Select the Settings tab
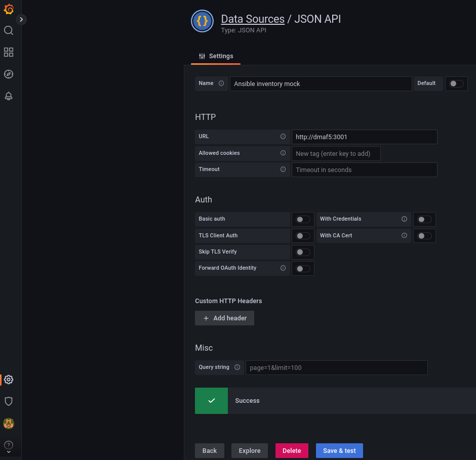Image resolution: width=476 pixels, height=460 pixels. [216, 56]
